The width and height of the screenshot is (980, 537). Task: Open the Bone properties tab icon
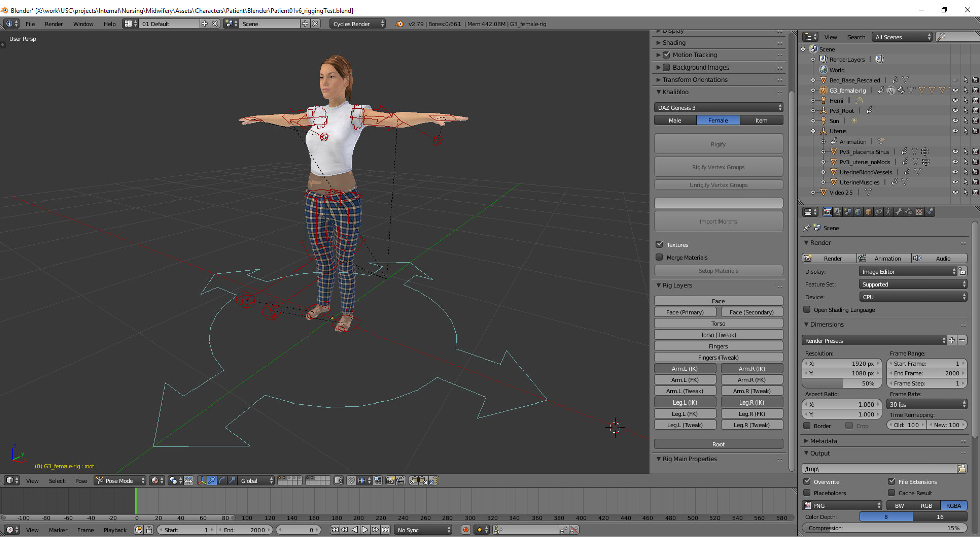[x=898, y=212]
